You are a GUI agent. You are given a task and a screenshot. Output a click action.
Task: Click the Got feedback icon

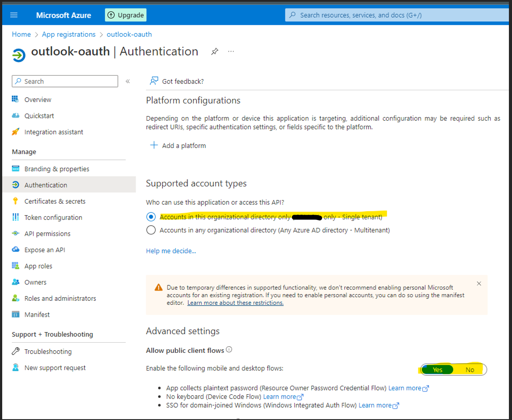tap(154, 81)
